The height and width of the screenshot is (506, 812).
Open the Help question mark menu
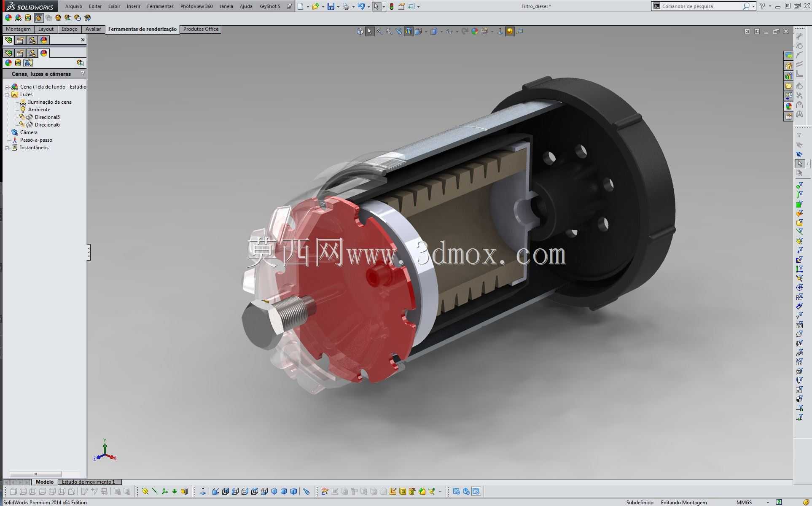[x=762, y=6]
